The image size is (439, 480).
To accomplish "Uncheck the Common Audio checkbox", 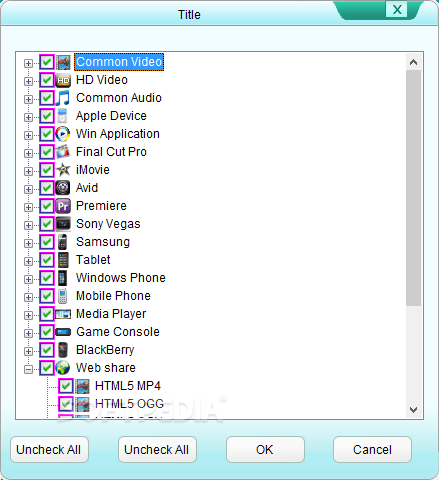I will pos(47,98).
